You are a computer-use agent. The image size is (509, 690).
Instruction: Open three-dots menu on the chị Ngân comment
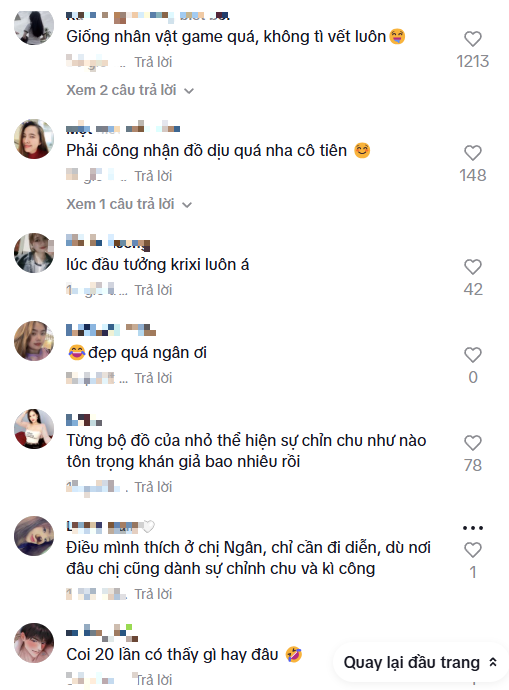[472, 528]
